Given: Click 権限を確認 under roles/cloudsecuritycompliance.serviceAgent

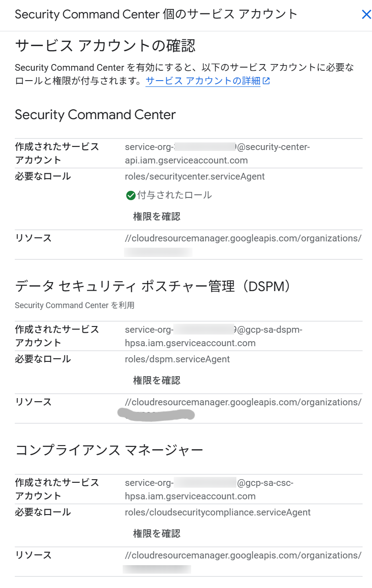Looking at the screenshot, I should click(x=157, y=534).
